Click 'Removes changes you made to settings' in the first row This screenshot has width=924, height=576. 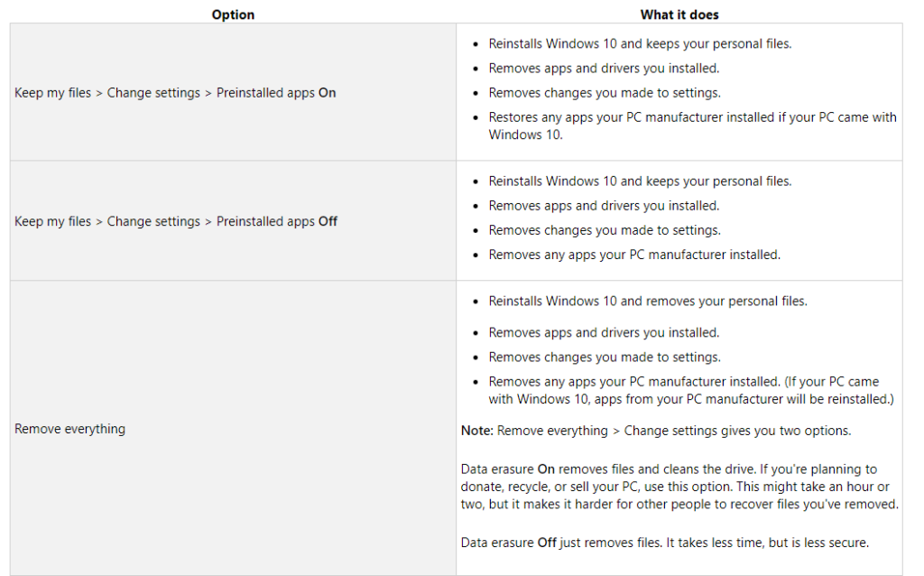click(605, 93)
